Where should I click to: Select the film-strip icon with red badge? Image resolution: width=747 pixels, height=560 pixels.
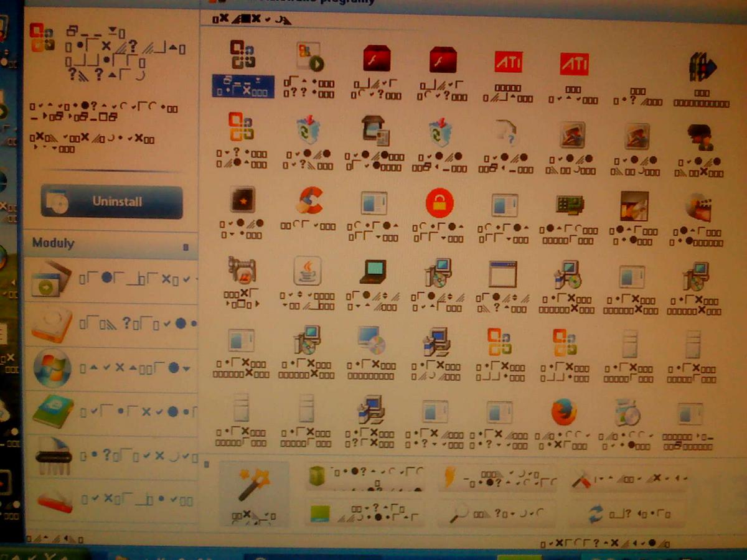point(242,272)
